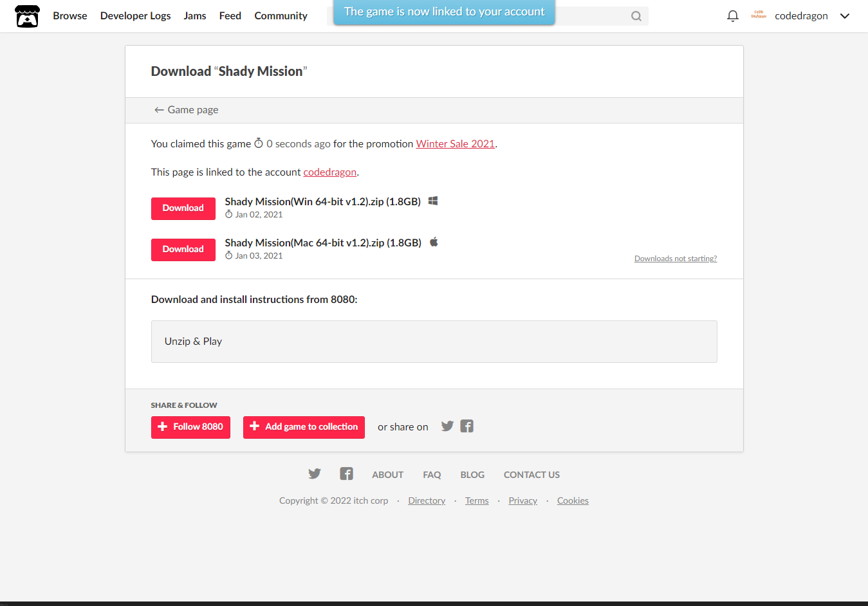868x606 pixels.
Task: Dismiss the game linked notification banner
Action: click(x=444, y=12)
